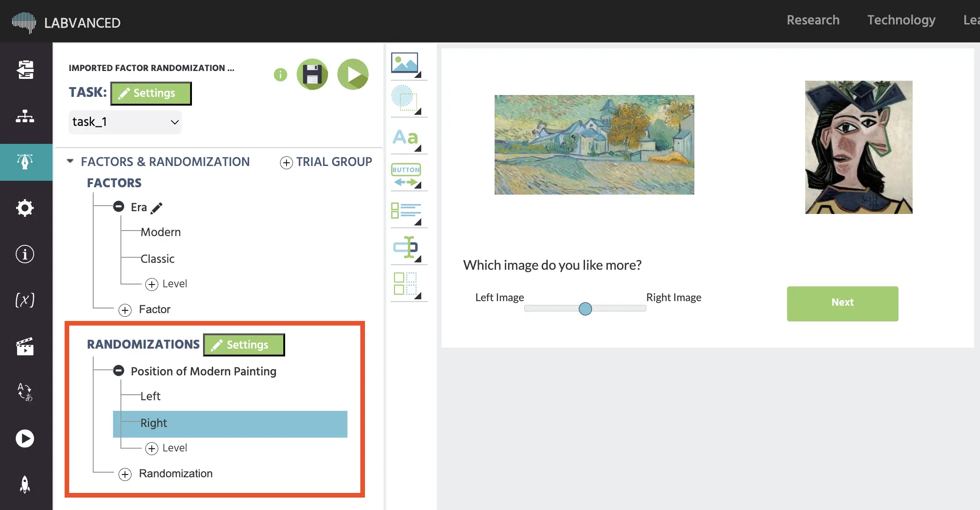Screen dimensions: 980x510
Task: Add a new Randomization
Action: [166, 474]
